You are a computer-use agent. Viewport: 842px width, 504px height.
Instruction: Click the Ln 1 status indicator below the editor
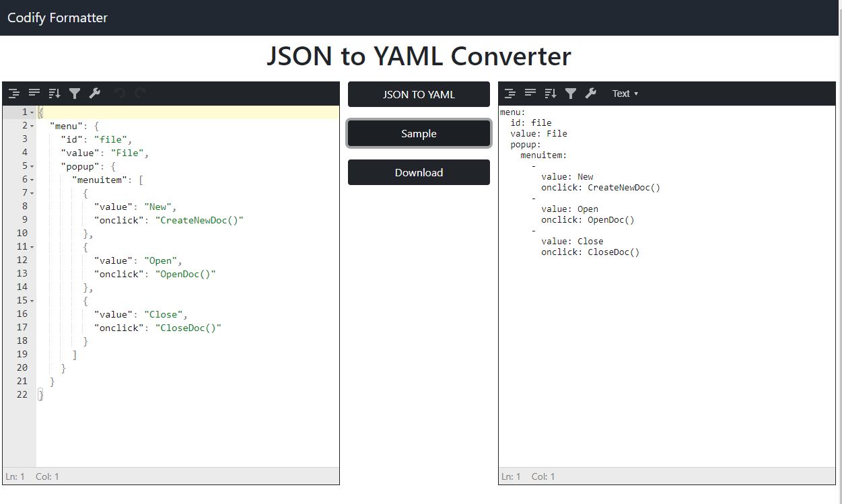tap(16, 476)
